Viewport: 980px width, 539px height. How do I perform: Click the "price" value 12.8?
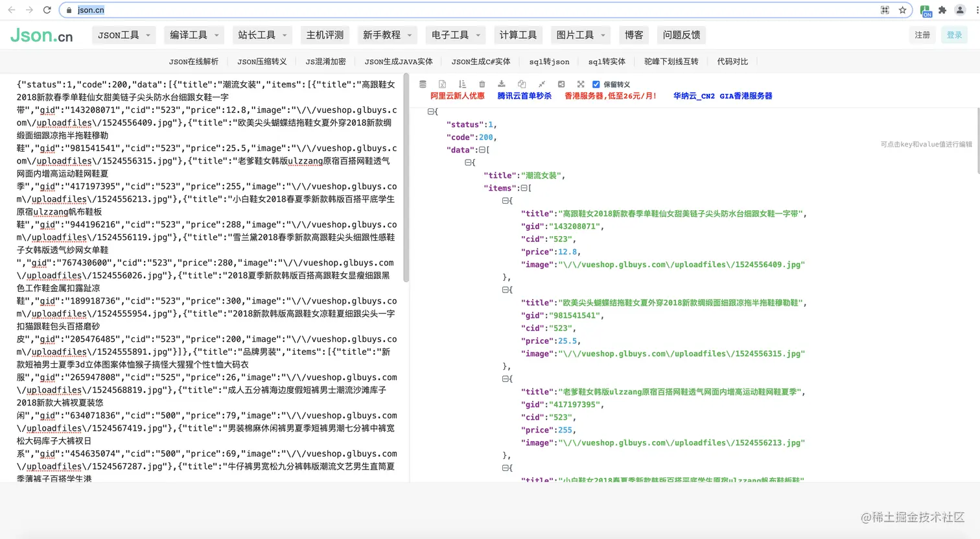coord(567,252)
